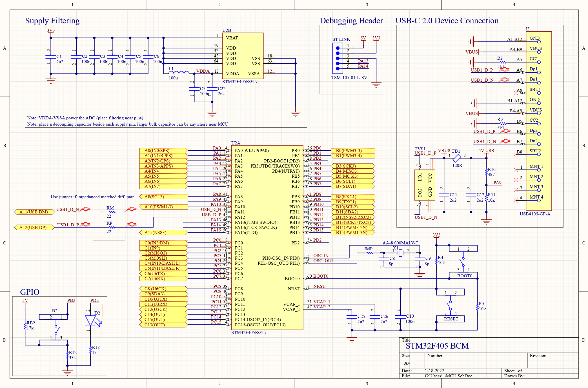
Task: Select the PA9 net flag near R11
Action: click(497, 183)
